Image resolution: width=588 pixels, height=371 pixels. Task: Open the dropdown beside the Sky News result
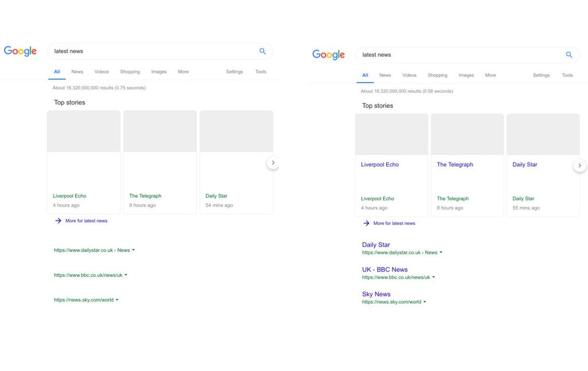[424, 302]
